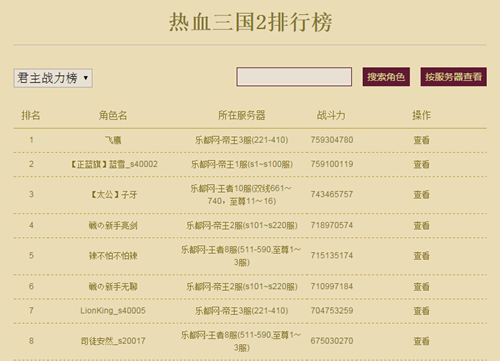This screenshot has height=361, width=500.
Task: Click server cell 帝王1服(s1~s100服)
Action: pos(242,164)
